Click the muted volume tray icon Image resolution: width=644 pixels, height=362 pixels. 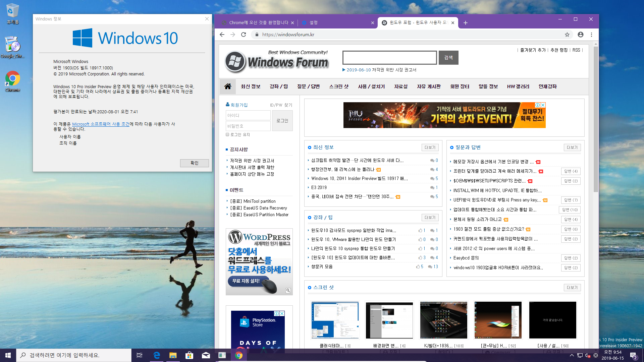[588, 355]
